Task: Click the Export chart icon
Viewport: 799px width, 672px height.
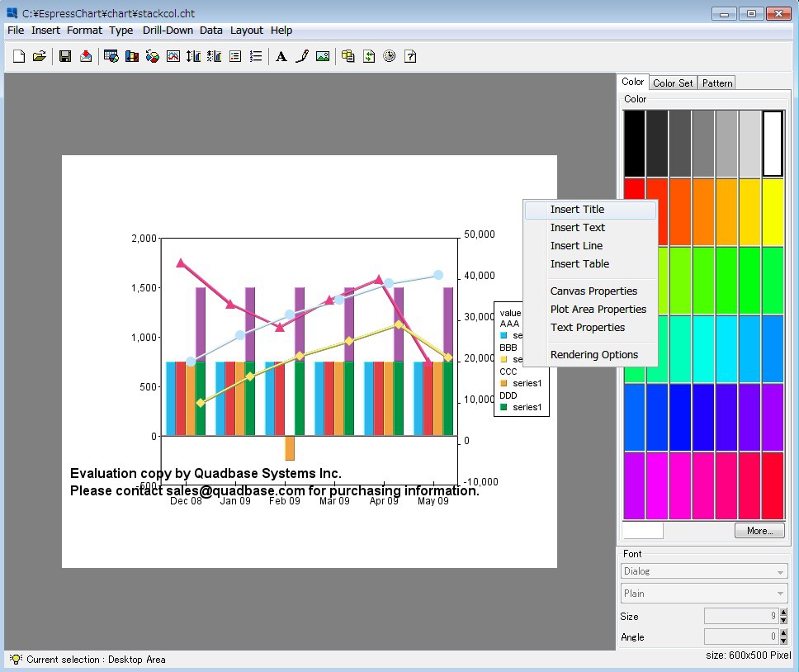Action: (x=86, y=56)
